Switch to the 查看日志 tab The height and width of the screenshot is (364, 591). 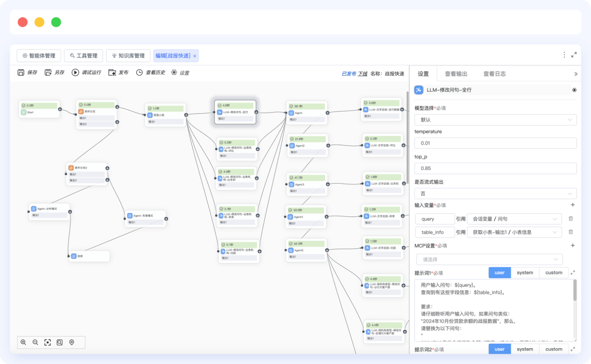[494, 74]
